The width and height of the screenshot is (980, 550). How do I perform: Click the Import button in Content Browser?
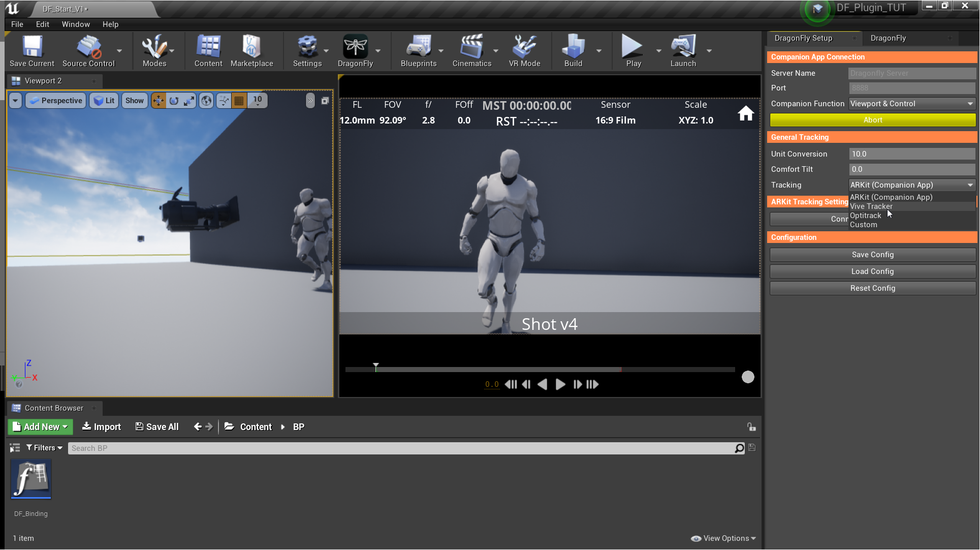[x=102, y=427]
